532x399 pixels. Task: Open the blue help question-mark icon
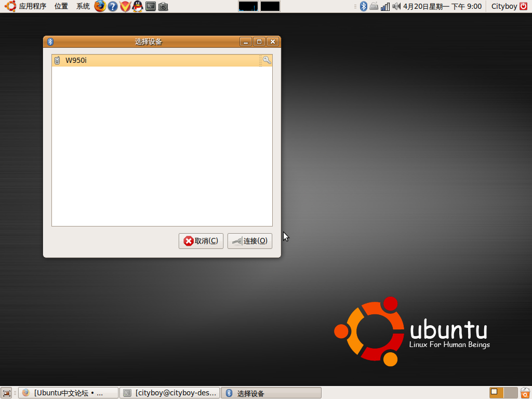[x=113, y=6]
